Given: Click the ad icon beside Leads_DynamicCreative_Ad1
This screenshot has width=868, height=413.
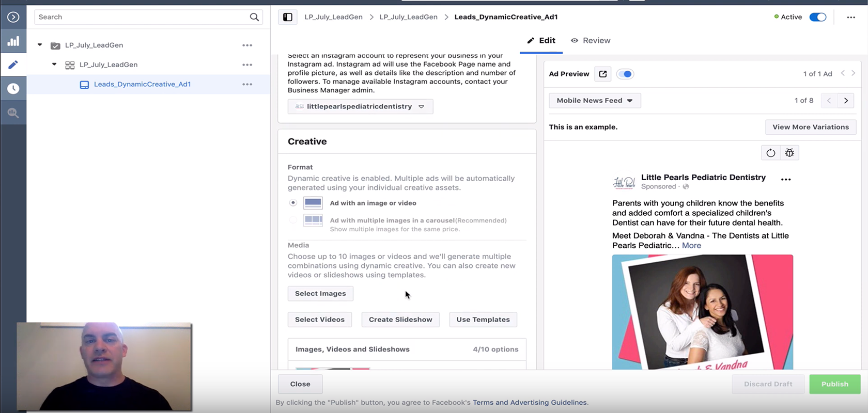Looking at the screenshot, I should (84, 85).
